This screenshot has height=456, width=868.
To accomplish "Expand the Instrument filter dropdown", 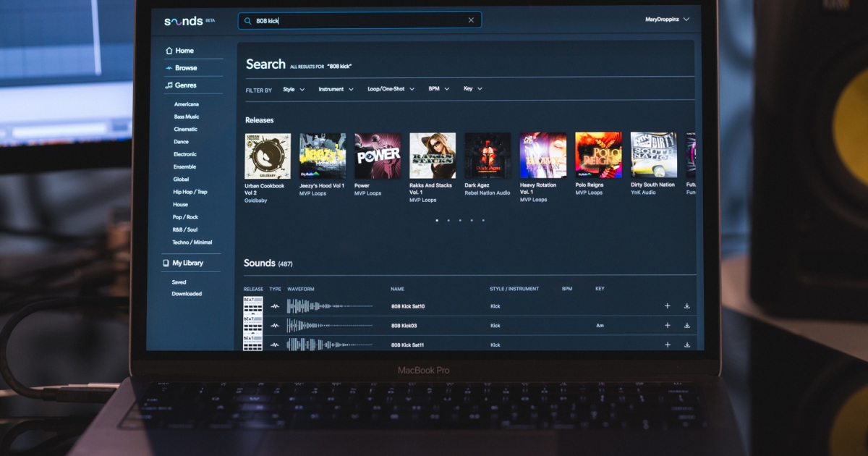I will pos(336,89).
